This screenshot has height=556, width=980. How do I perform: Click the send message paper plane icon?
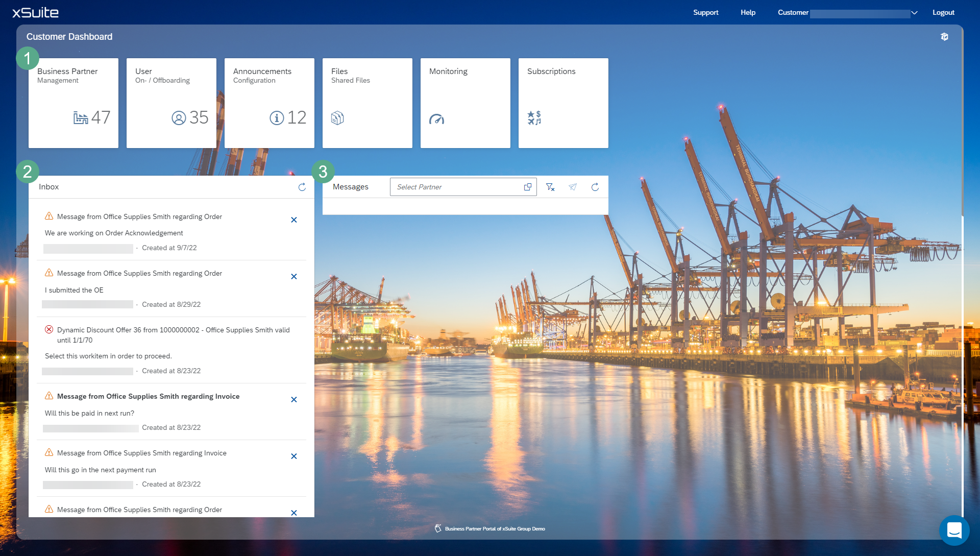(573, 187)
